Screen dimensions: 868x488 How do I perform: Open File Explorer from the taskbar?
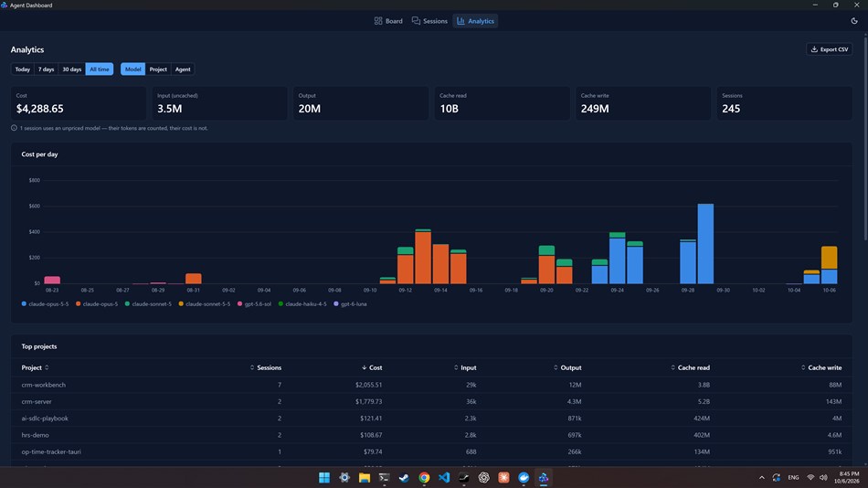tap(365, 477)
